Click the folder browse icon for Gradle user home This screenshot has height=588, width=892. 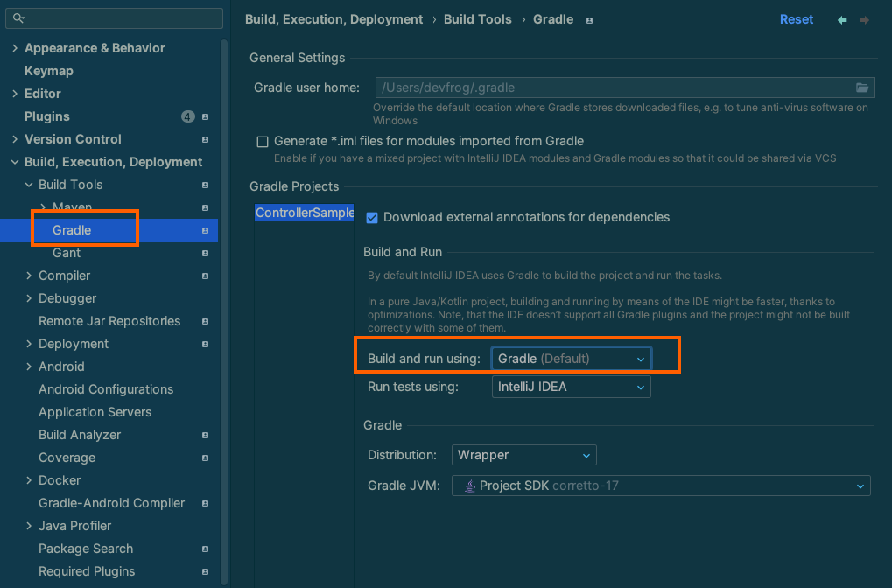(x=862, y=87)
